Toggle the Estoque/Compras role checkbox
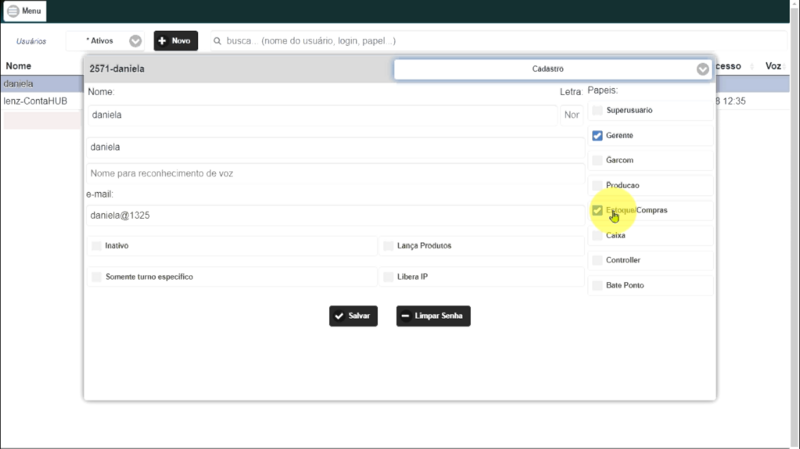This screenshot has height=449, width=800. point(597,210)
